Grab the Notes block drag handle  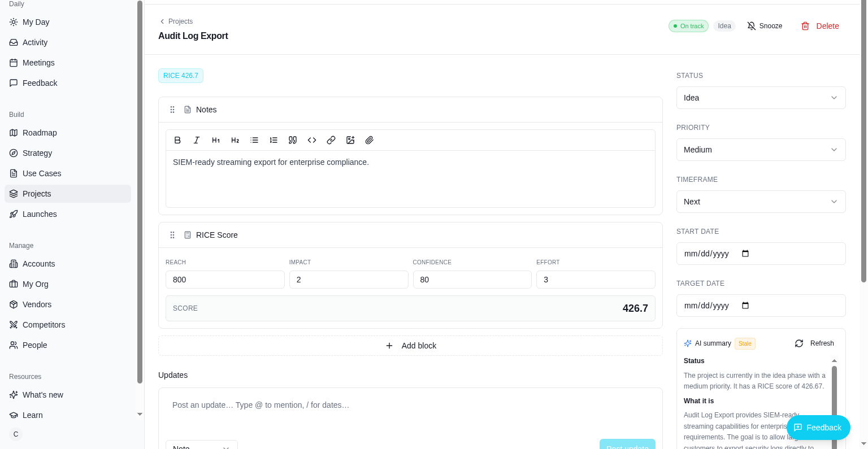click(172, 110)
